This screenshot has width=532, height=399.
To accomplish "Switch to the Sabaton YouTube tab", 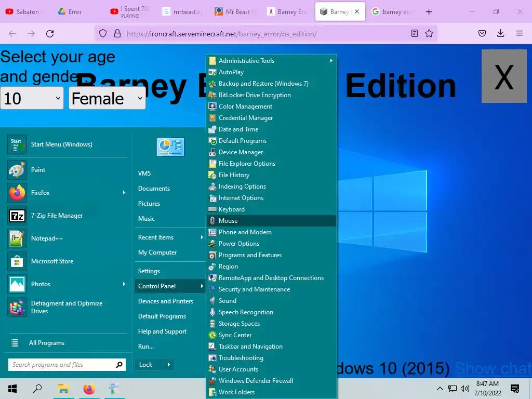I will (24, 12).
